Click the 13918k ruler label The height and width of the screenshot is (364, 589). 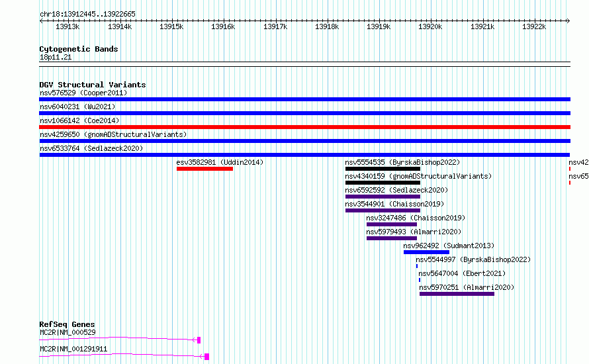327,27
